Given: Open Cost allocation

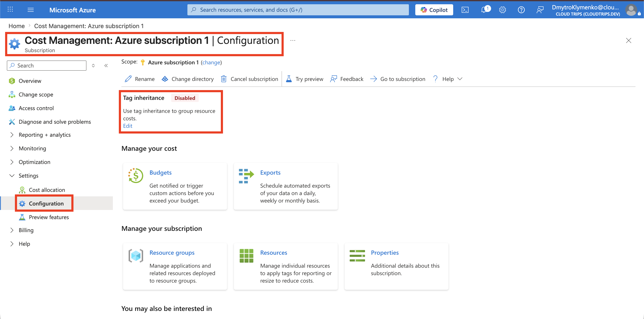Looking at the screenshot, I should [47, 190].
